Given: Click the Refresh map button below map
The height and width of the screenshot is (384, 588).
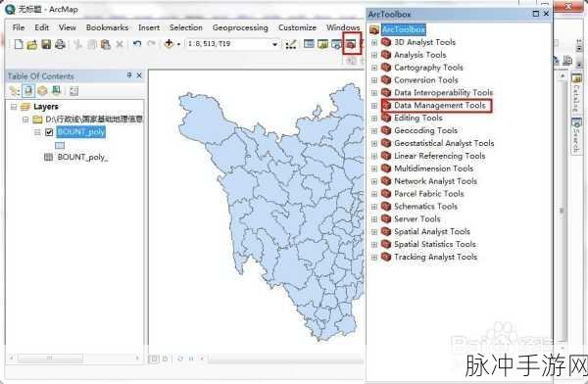Looking at the screenshot, I should (x=180, y=359).
